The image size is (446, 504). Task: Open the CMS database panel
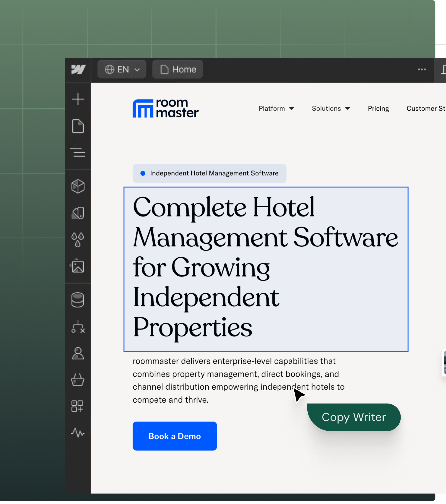click(78, 300)
